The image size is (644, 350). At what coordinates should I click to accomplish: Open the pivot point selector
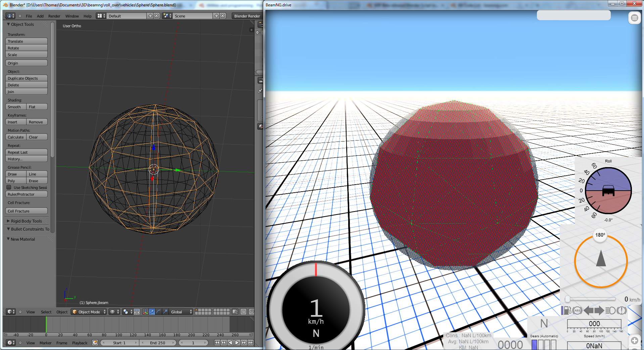(x=127, y=312)
